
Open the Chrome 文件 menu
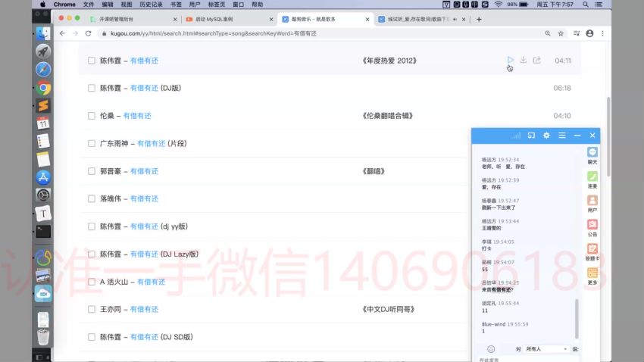tap(89, 5)
